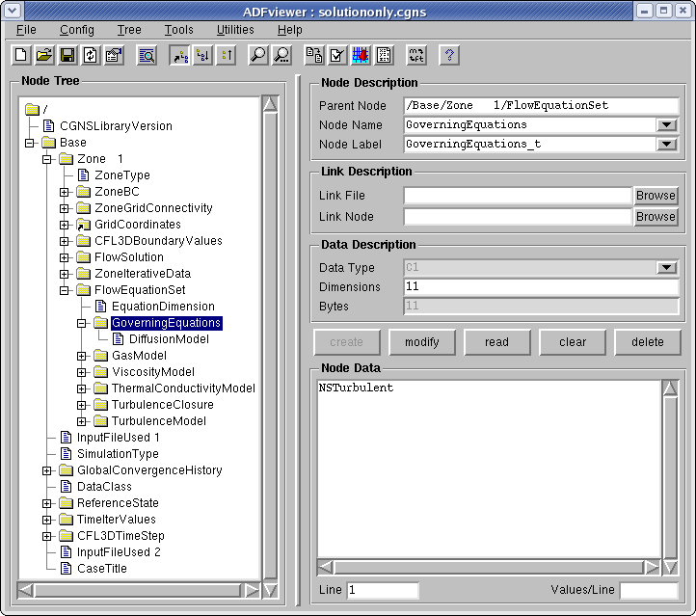The height and width of the screenshot is (616, 696).
Task: Expand the ZoneIterativeData node
Action: click(65, 275)
